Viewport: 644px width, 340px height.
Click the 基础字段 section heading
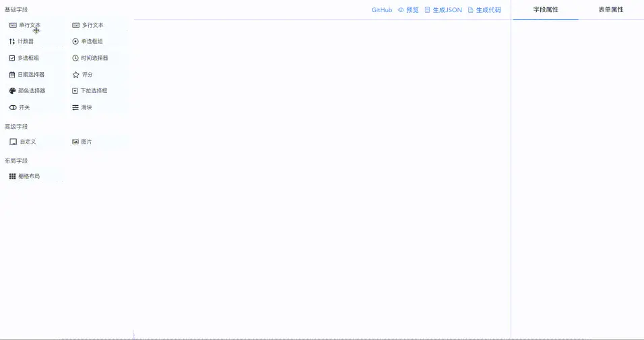click(x=16, y=9)
